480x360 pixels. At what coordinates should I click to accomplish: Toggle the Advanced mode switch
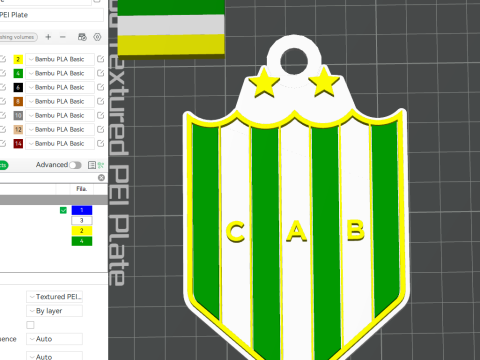pyautogui.click(x=75, y=165)
